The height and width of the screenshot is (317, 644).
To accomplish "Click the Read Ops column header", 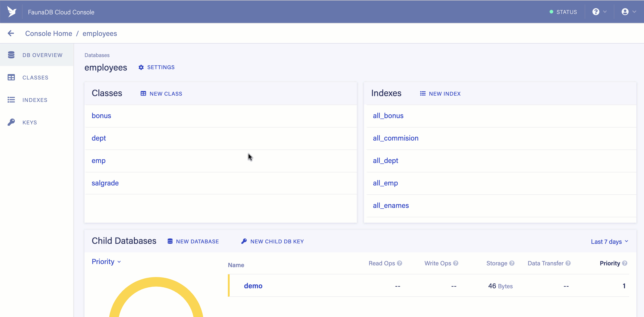I will click(382, 263).
